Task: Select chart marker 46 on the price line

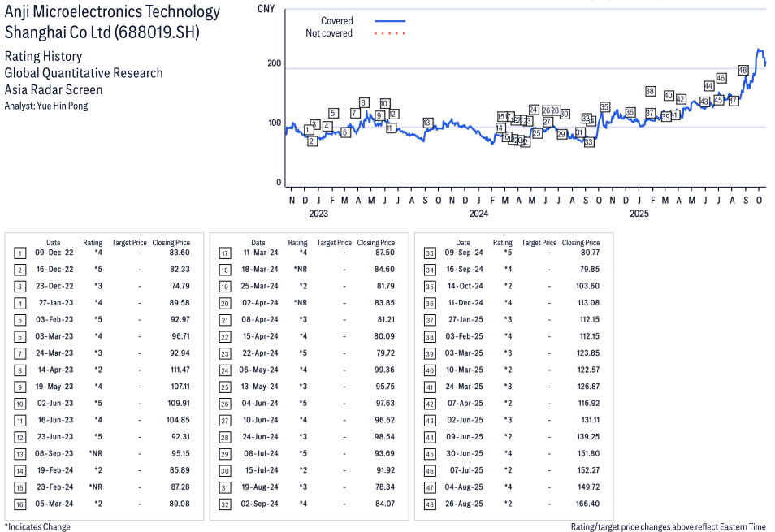Action: (721, 78)
